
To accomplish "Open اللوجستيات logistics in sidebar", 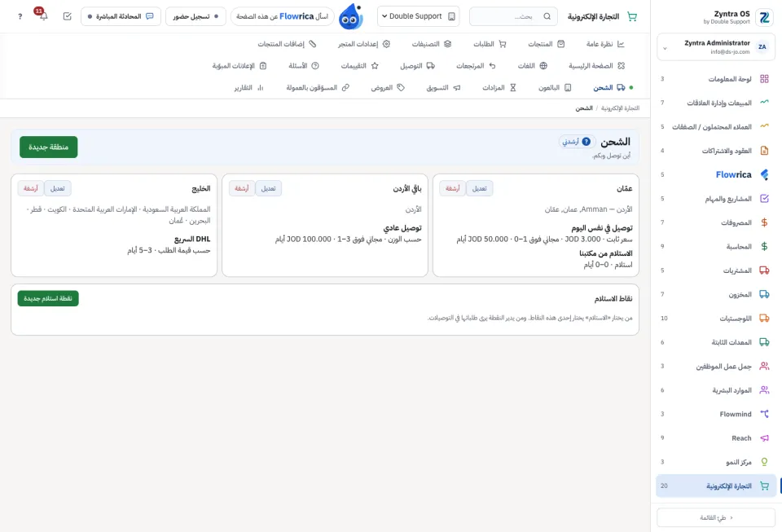I will pyautogui.click(x=716, y=318).
